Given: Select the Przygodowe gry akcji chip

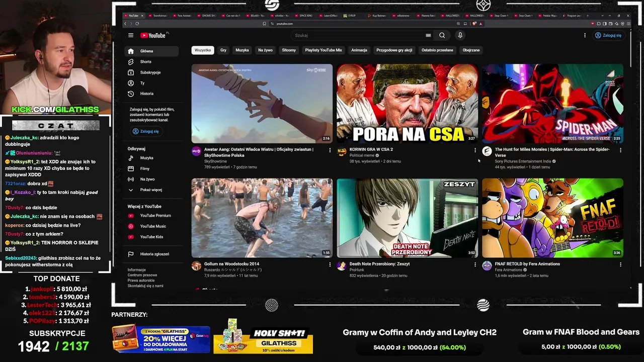Looking at the screenshot, I should tap(394, 50).
